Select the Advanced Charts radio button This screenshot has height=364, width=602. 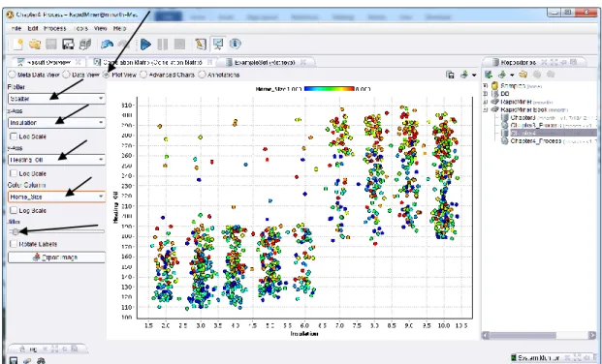(143, 75)
